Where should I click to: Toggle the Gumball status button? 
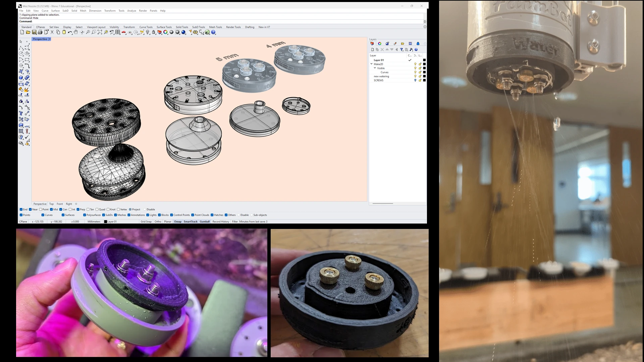(x=205, y=222)
